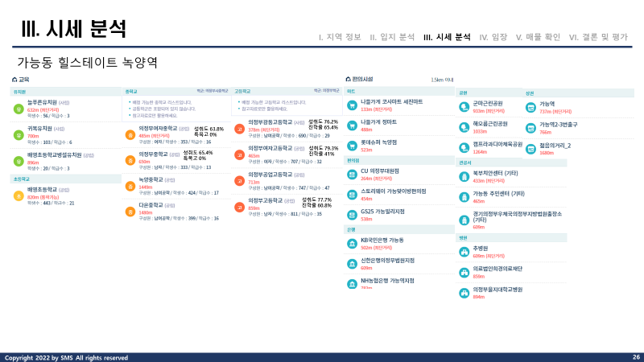Image resolution: width=644 pixels, height=362 pixels.
Task: Click the orange icon beside 녹양중학교
Action: coord(130,187)
